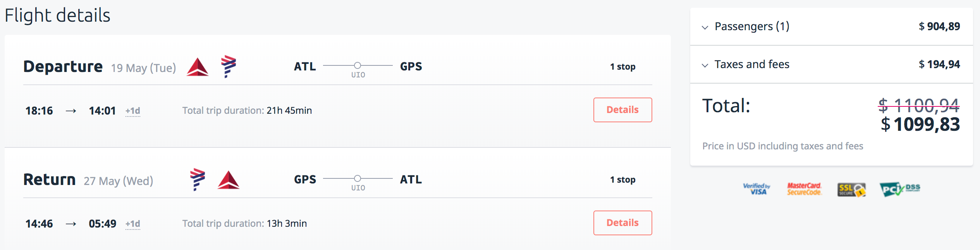980x250 pixels.
Task: Open Details for the departure flight
Action: (x=622, y=110)
